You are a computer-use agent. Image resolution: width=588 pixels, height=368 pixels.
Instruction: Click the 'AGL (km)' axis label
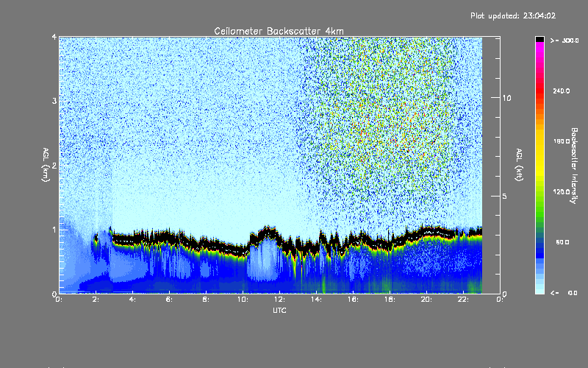point(46,165)
